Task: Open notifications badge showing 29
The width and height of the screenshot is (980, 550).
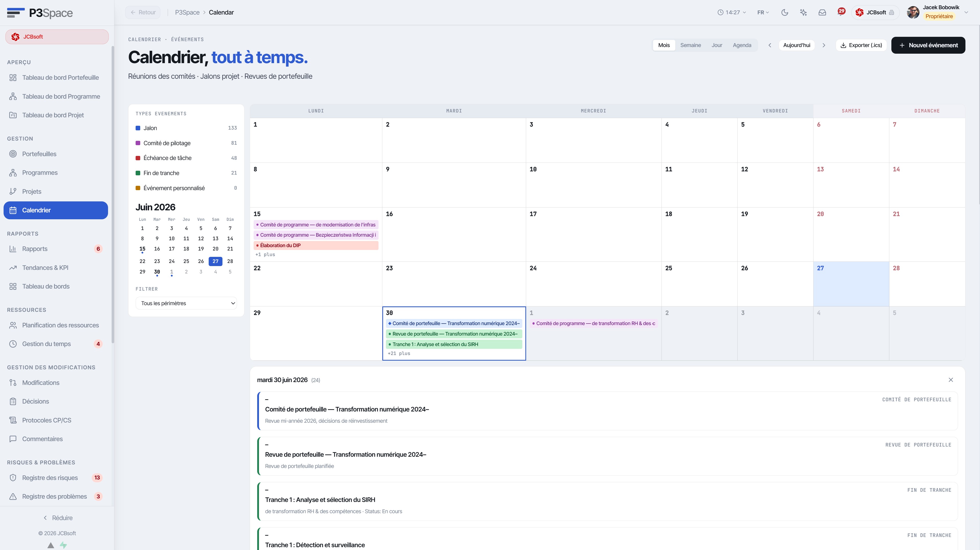Action: pyautogui.click(x=841, y=12)
